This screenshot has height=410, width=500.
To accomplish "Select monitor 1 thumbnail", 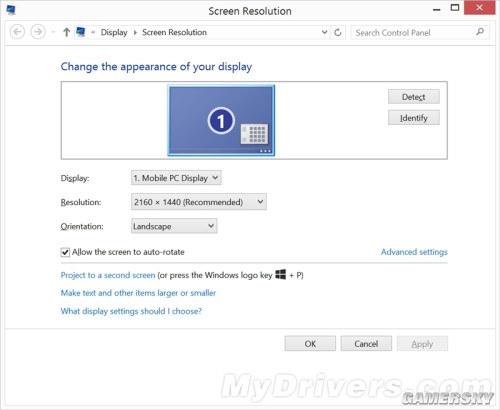I will 221,120.
